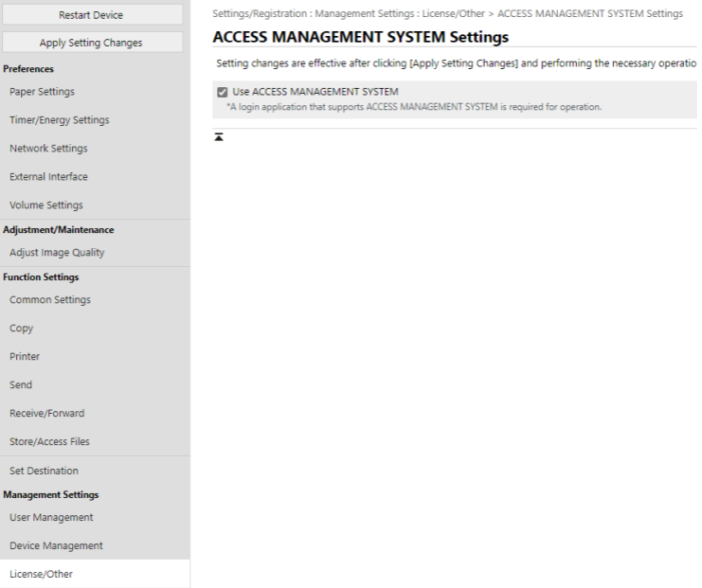Open Paper Settings in the sidebar
702x588 pixels.
42,92
